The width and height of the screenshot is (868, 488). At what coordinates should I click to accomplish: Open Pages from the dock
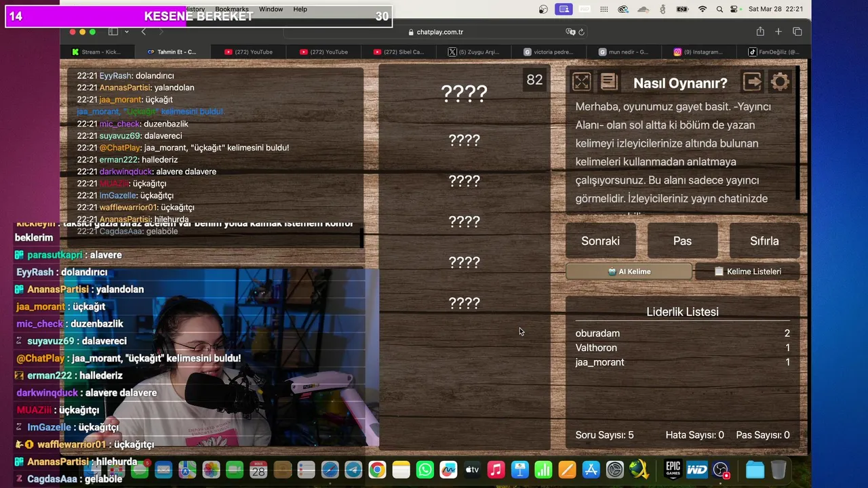point(567,469)
